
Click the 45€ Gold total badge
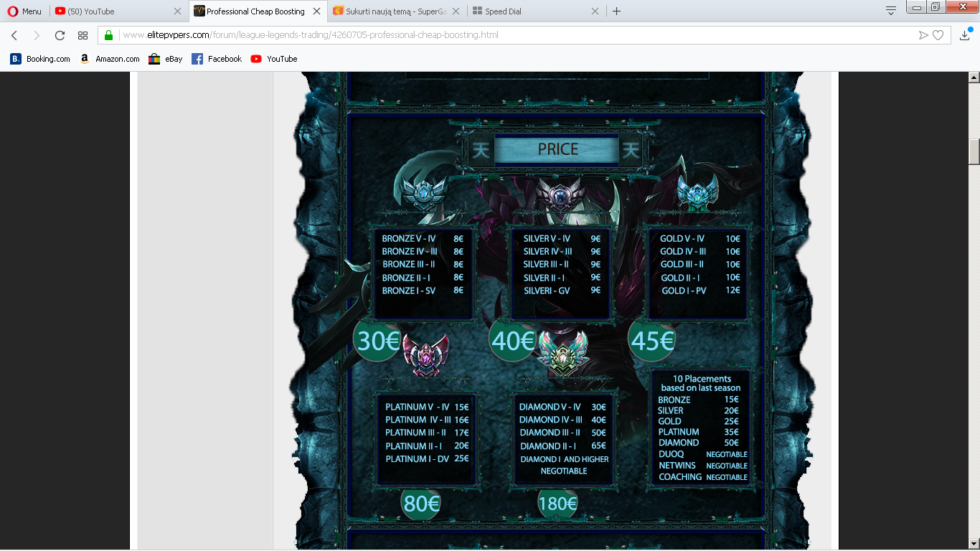(651, 341)
